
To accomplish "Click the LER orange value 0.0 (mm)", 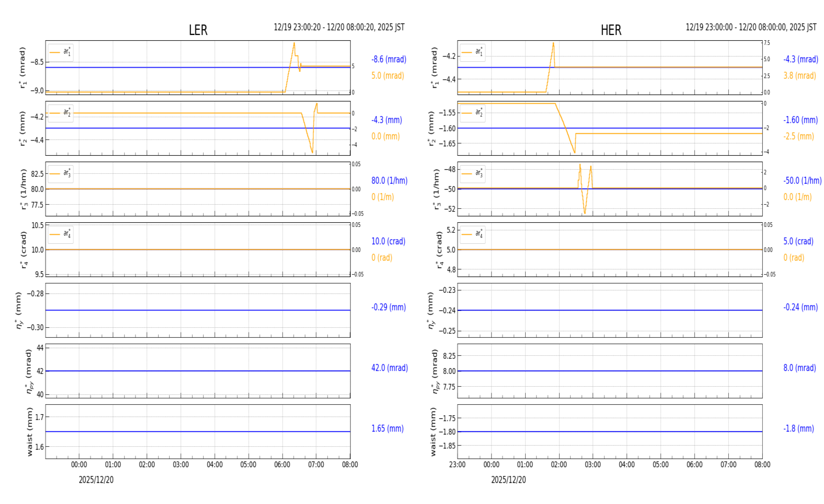I will coord(385,136).
